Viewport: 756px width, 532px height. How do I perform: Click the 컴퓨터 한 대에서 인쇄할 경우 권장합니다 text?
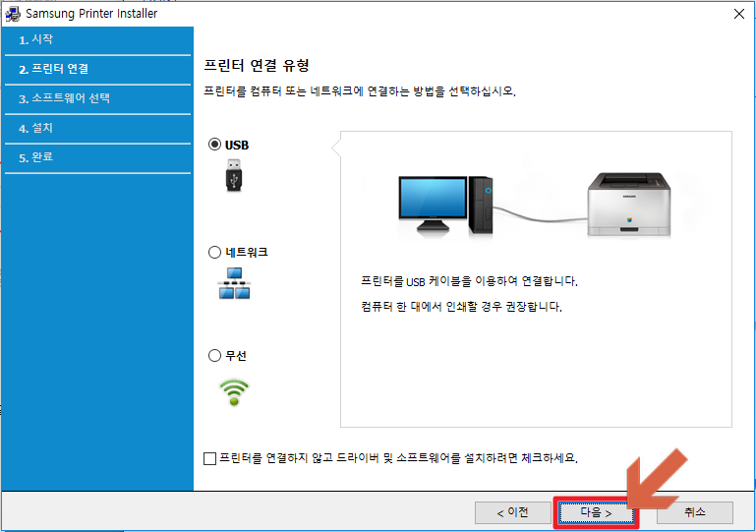[461, 306]
